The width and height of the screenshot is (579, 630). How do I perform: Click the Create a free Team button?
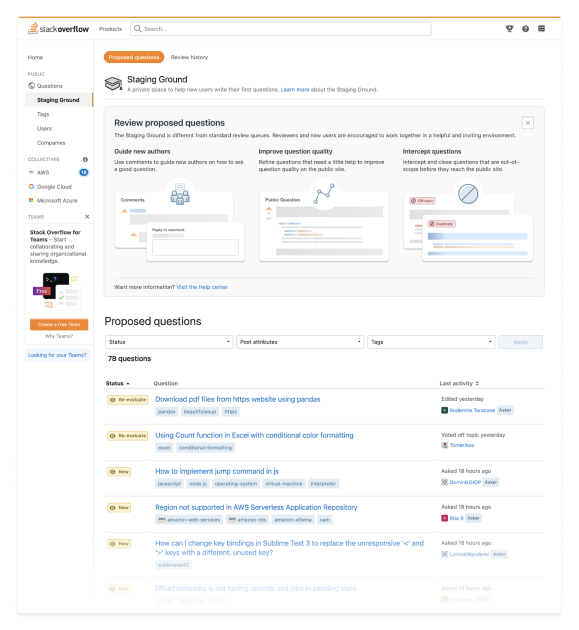pos(59,324)
